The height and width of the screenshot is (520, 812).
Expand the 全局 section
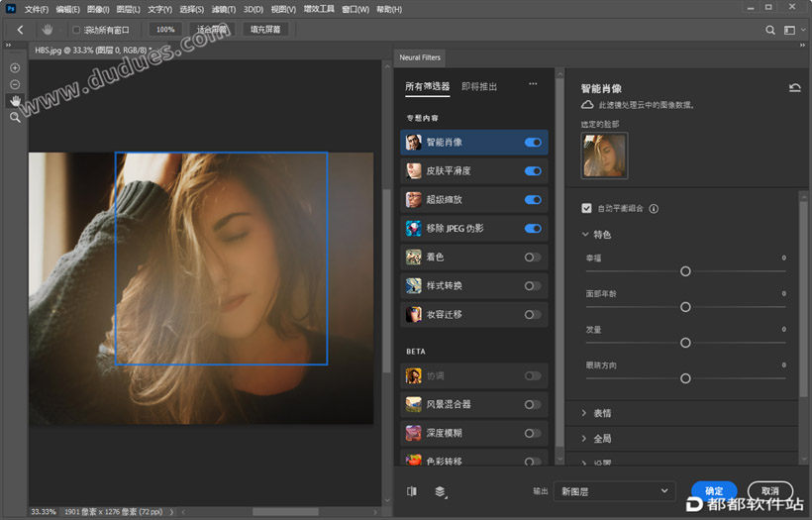[x=584, y=438]
